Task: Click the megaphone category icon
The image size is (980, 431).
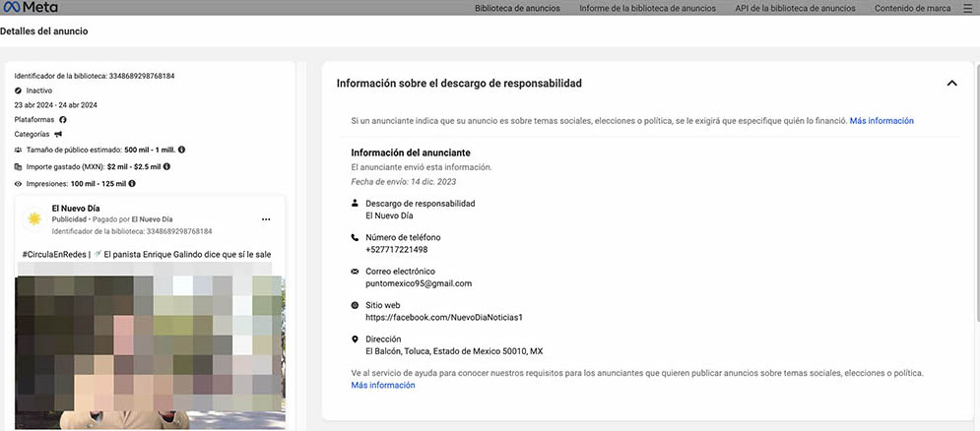Action: click(58, 134)
